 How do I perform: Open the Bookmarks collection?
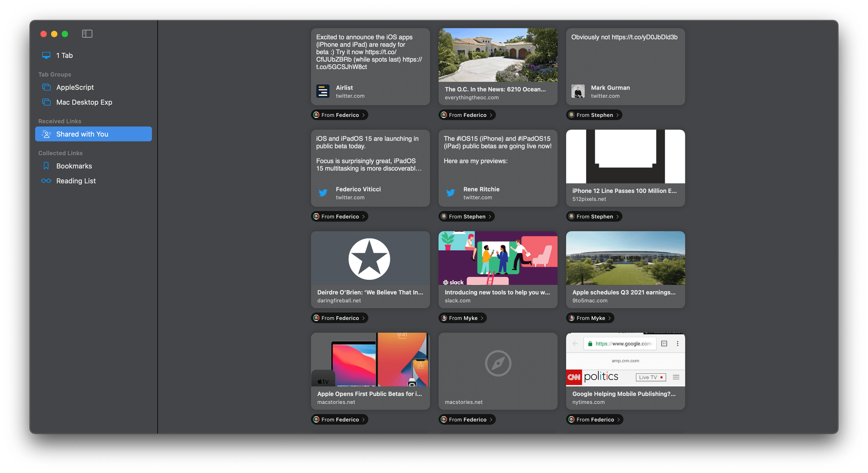coord(74,165)
